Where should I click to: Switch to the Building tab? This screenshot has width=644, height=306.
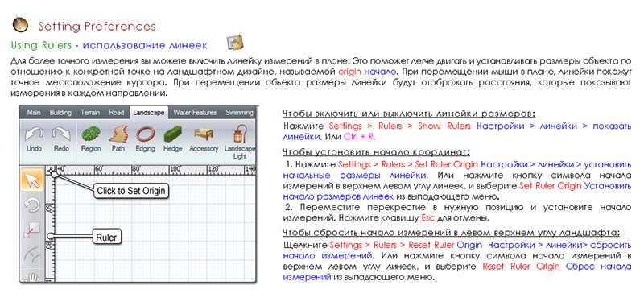point(60,112)
